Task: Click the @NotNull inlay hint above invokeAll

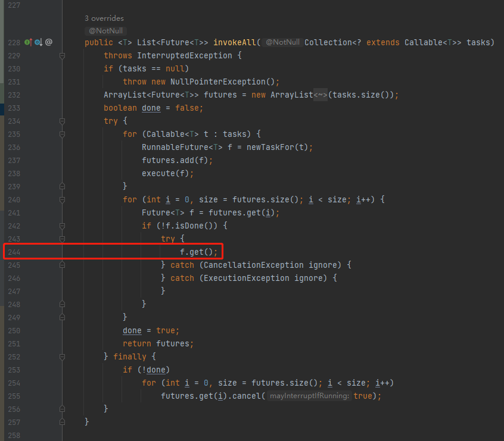Action: point(106,31)
